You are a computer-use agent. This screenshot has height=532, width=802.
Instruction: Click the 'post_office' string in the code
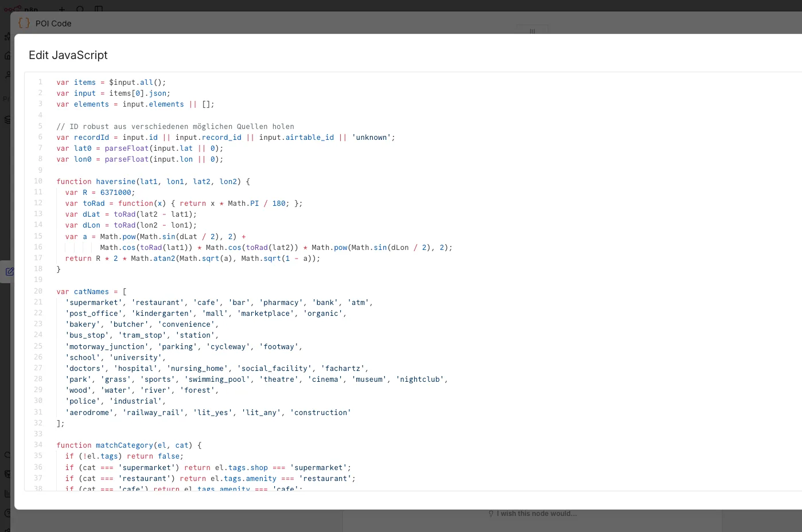click(94, 314)
